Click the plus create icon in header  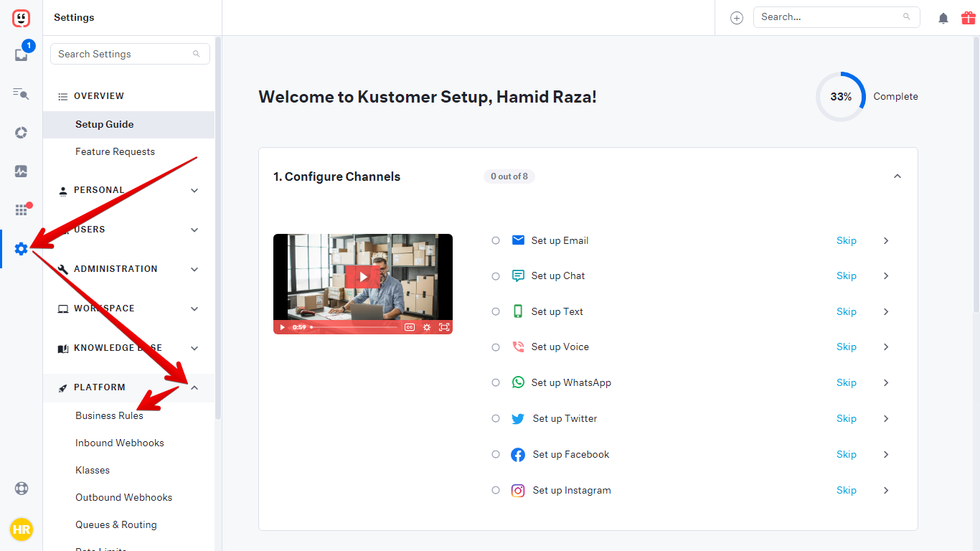tap(737, 18)
